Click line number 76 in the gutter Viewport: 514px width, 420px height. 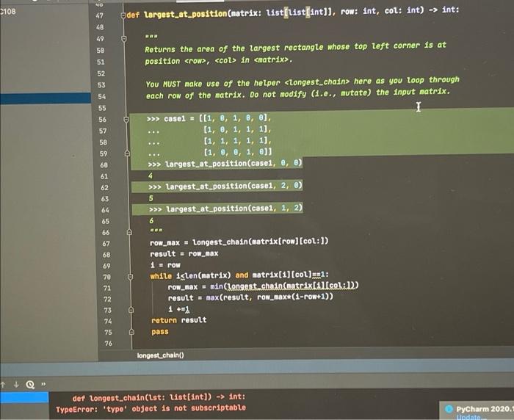108,344
